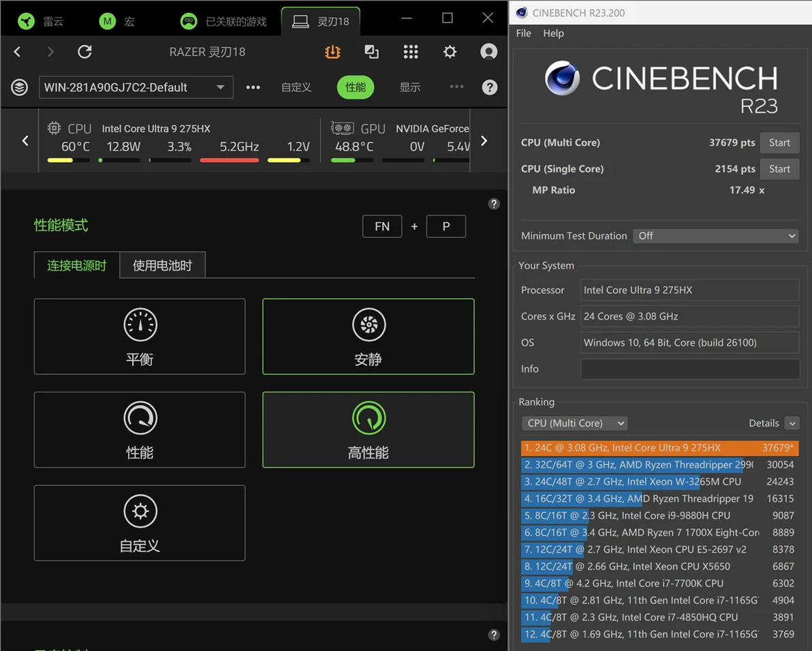Start the CPU Multi Core test
Viewport: 812px width, 651px height.
[x=779, y=142]
